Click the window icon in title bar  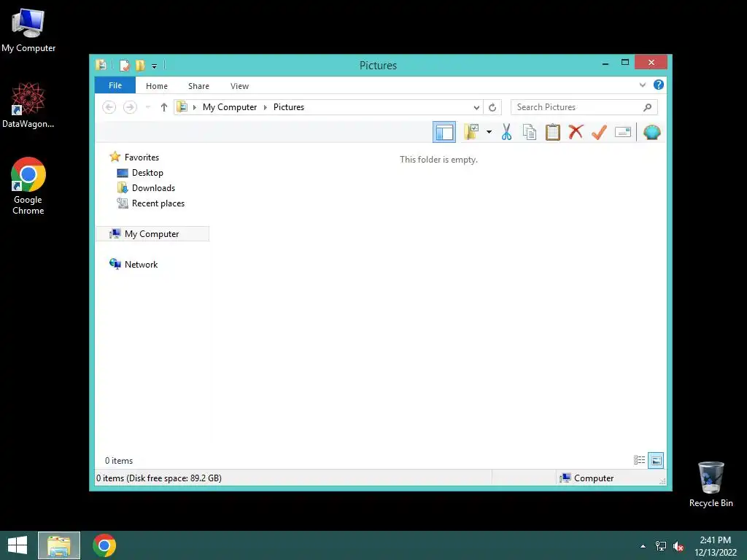[101, 65]
